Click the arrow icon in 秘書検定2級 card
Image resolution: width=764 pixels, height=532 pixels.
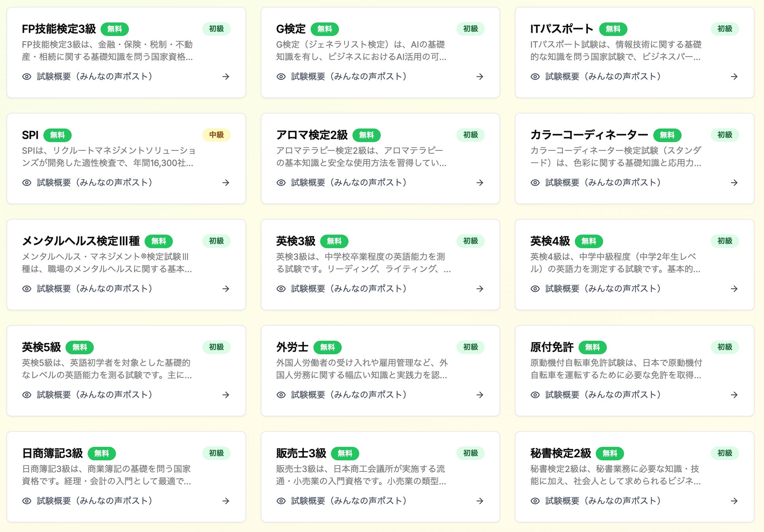pos(734,501)
